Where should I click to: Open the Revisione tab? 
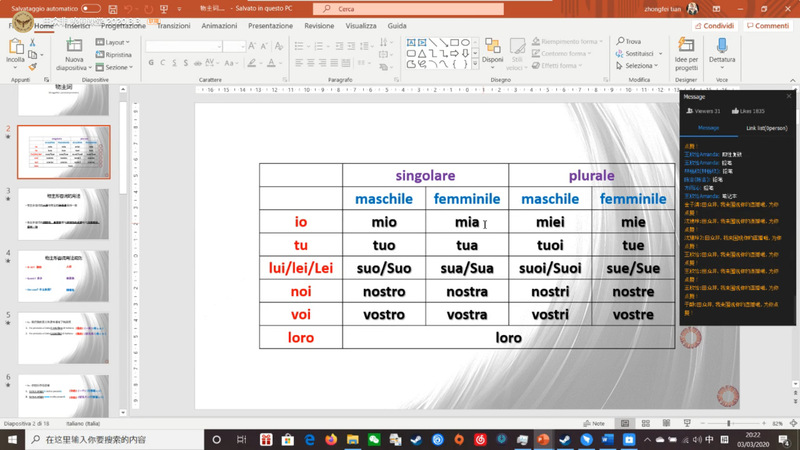(x=319, y=26)
